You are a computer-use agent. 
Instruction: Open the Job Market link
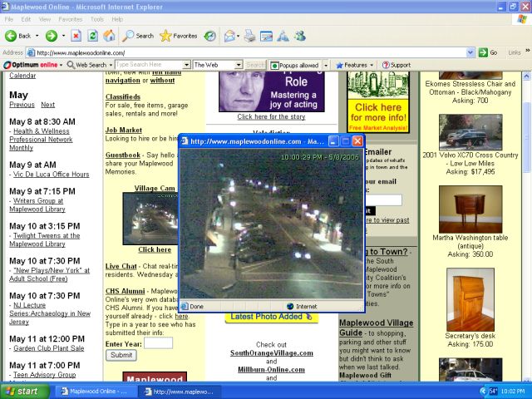click(x=124, y=130)
